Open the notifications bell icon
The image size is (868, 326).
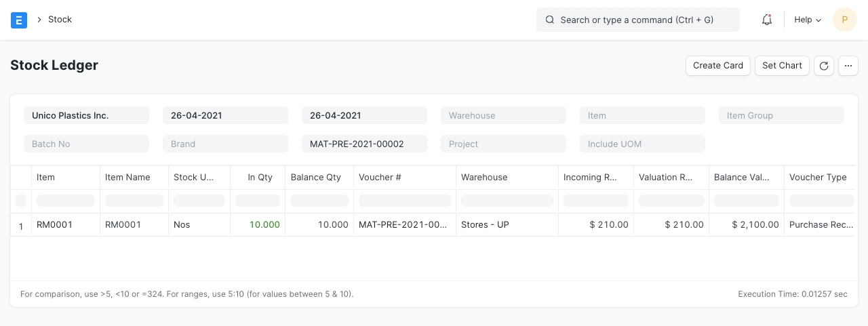point(767,20)
